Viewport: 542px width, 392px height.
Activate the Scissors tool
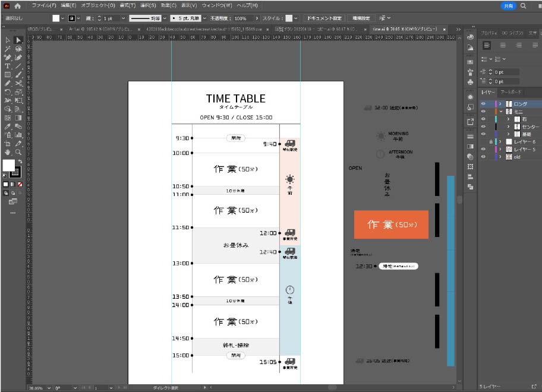[18, 84]
